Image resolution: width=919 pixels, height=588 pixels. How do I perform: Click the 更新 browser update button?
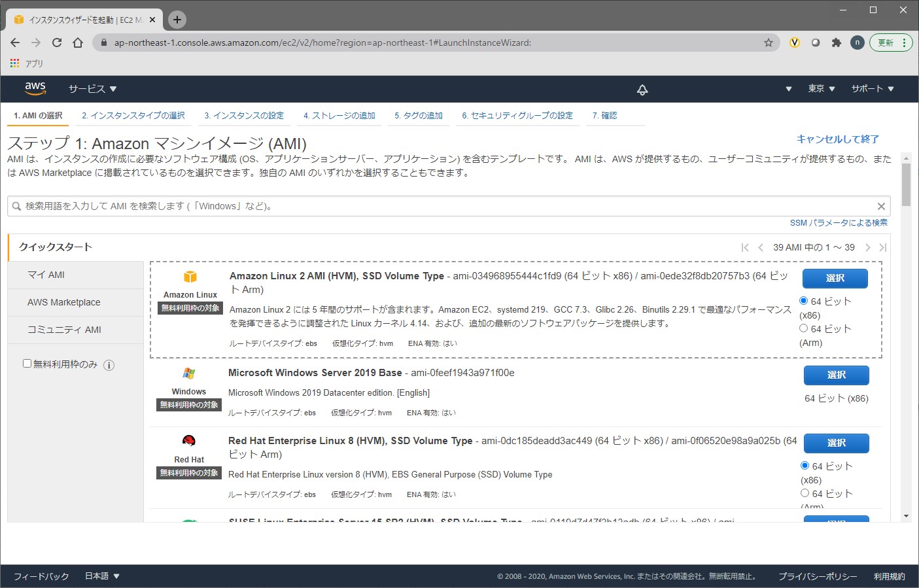[886, 43]
